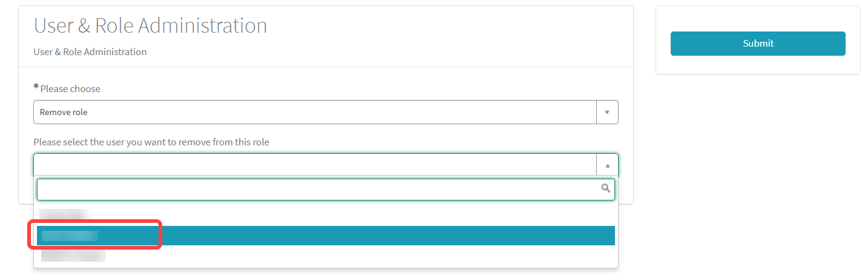Click the Submit button
The height and width of the screenshot is (278, 868).
click(757, 44)
